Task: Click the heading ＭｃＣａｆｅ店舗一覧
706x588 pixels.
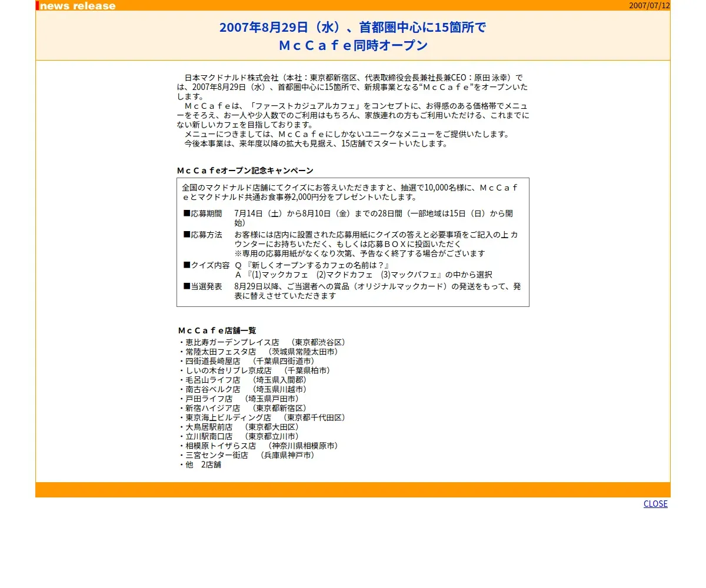Action: tap(217, 330)
